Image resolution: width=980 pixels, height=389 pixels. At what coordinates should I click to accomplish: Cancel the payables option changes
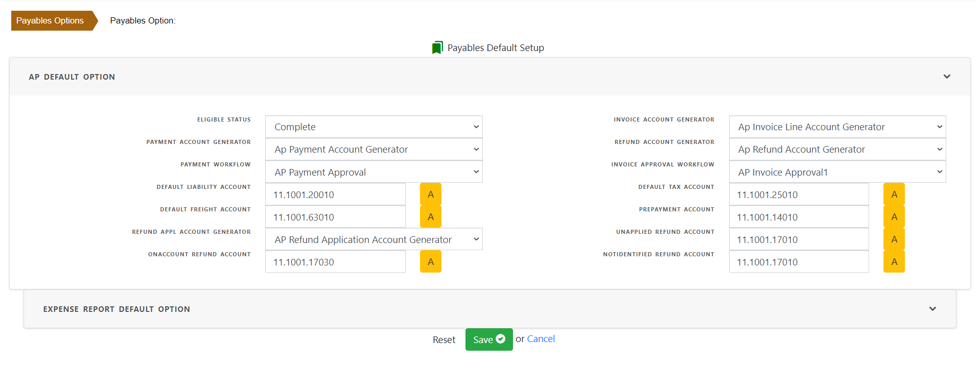pyautogui.click(x=541, y=339)
